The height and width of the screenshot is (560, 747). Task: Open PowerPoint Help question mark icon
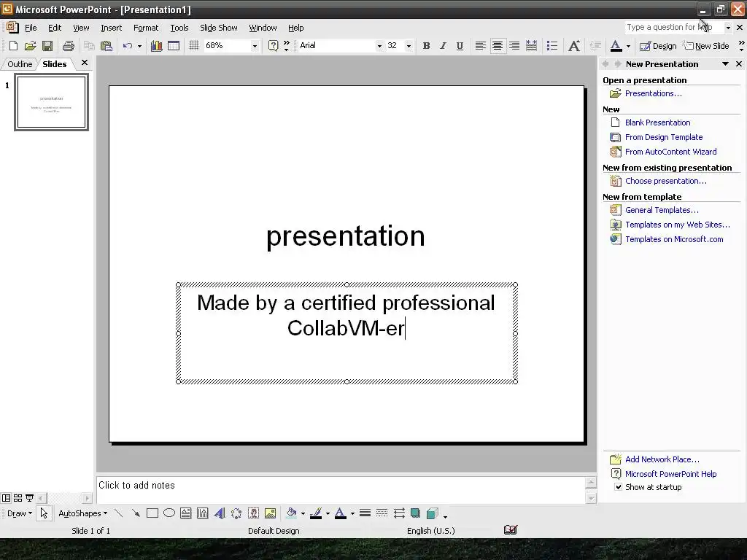(273, 46)
